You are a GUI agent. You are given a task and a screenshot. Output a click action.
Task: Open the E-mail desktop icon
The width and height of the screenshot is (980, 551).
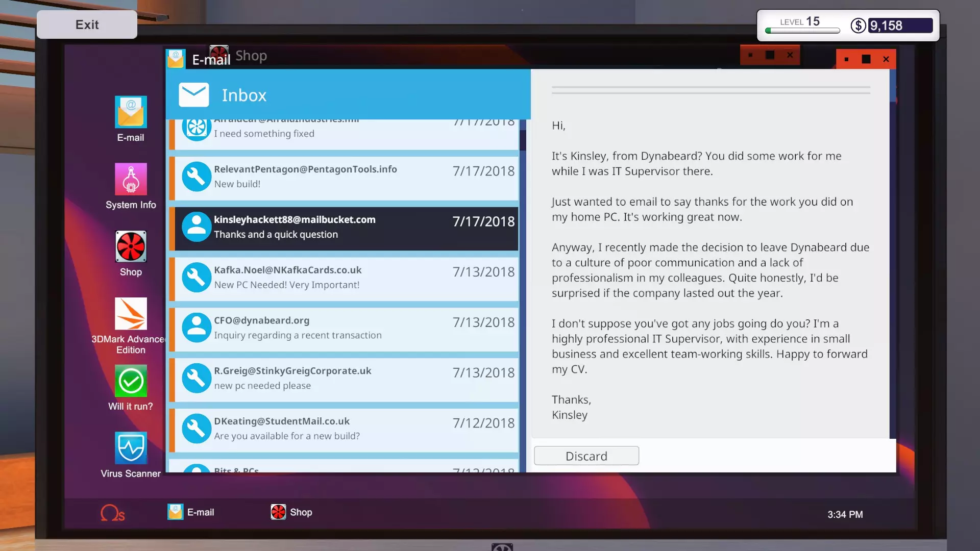click(131, 112)
